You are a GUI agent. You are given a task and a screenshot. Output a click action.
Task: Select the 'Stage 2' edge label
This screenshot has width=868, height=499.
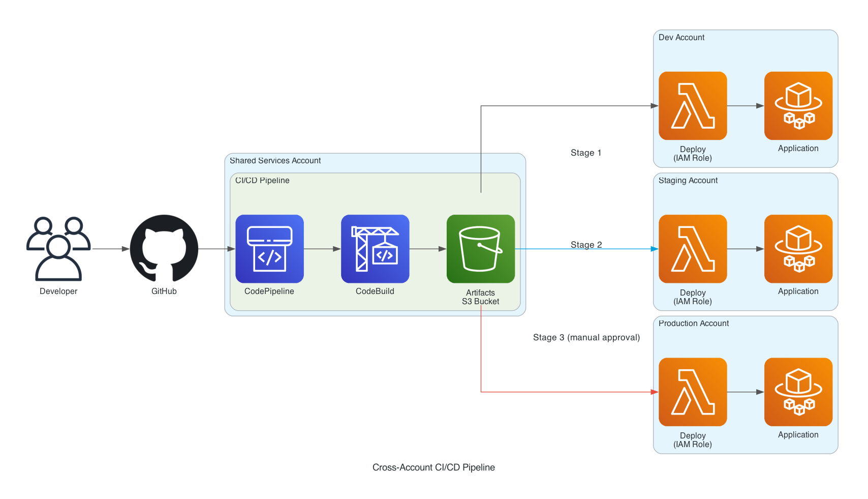coord(586,245)
